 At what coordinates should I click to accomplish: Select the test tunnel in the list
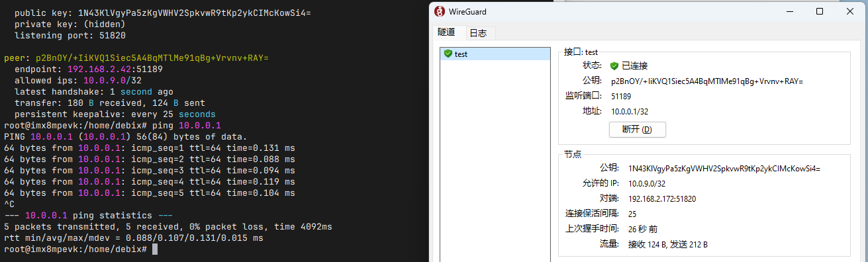tap(495, 54)
